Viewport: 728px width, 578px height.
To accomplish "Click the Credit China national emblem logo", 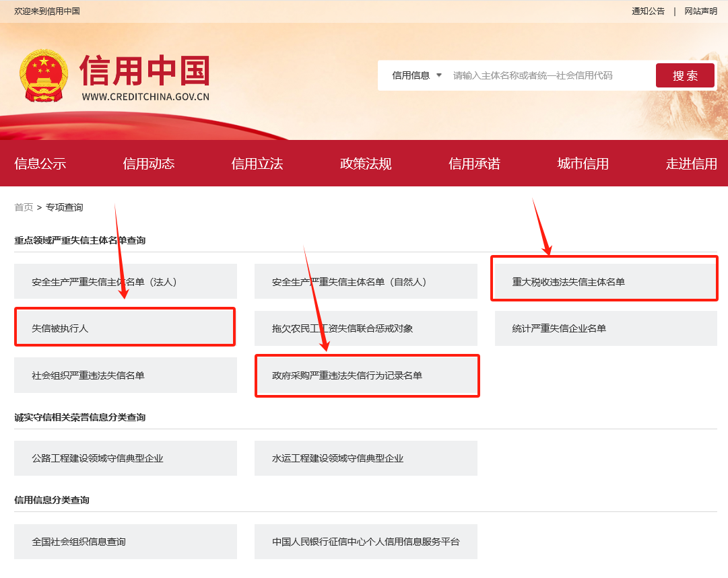I will tap(44, 74).
